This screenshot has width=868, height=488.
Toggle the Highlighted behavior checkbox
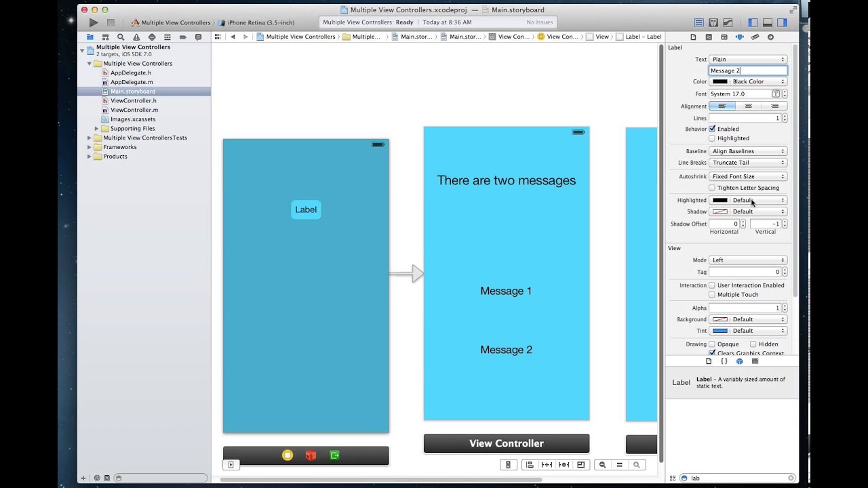point(712,138)
